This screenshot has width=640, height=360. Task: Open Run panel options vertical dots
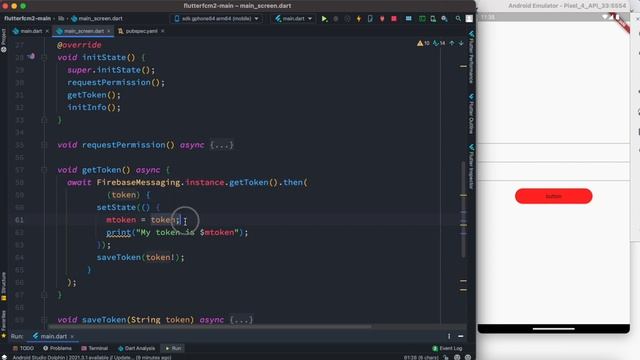[449, 336]
